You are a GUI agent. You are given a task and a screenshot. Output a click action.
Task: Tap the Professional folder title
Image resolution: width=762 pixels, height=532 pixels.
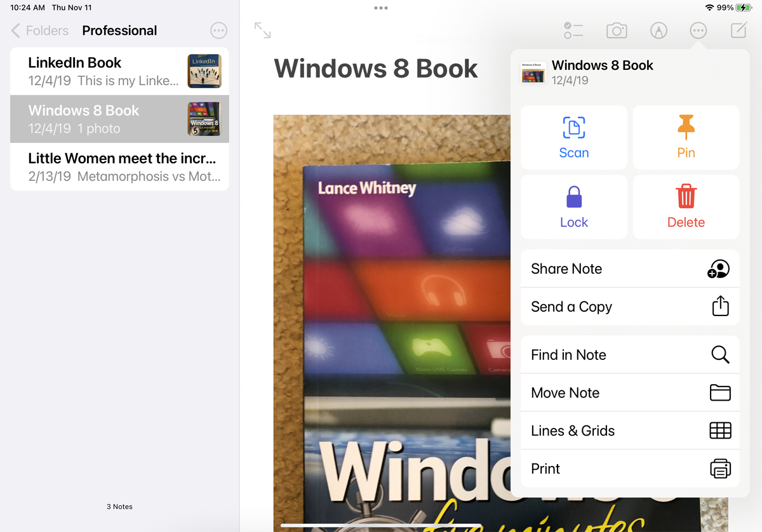pos(119,30)
